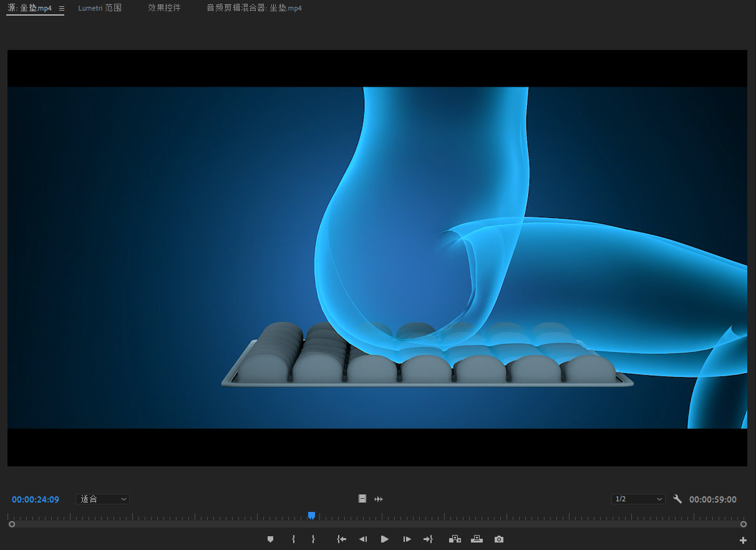Jump to the In point

pyautogui.click(x=341, y=539)
